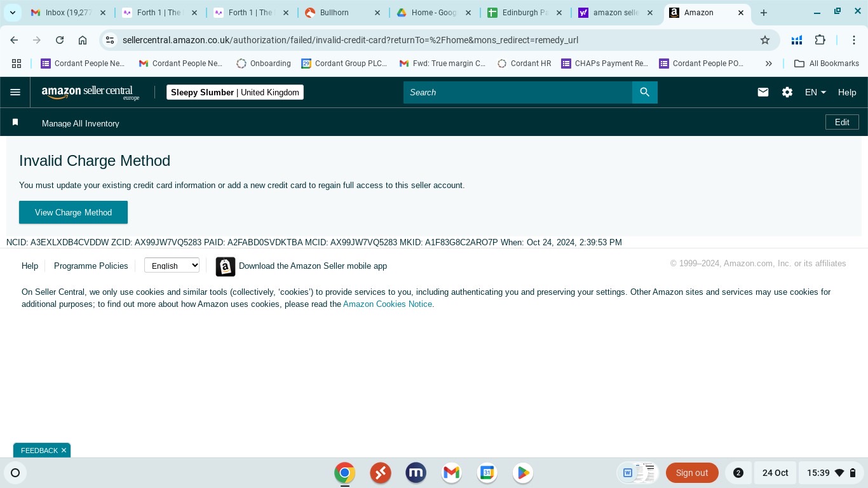Open the Cordant People PO... bookmark
This screenshot has height=488, width=868.
pos(702,64)
